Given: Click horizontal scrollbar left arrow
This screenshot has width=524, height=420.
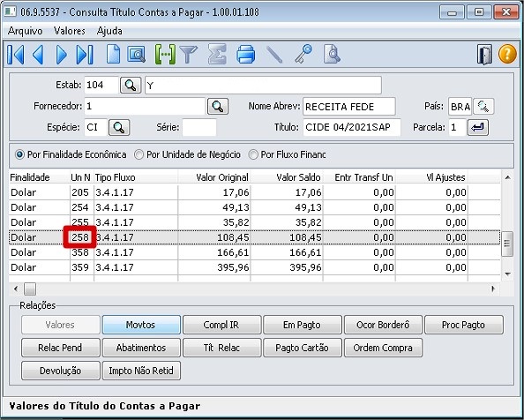Looking at the screenshot, I should [16, 289].
